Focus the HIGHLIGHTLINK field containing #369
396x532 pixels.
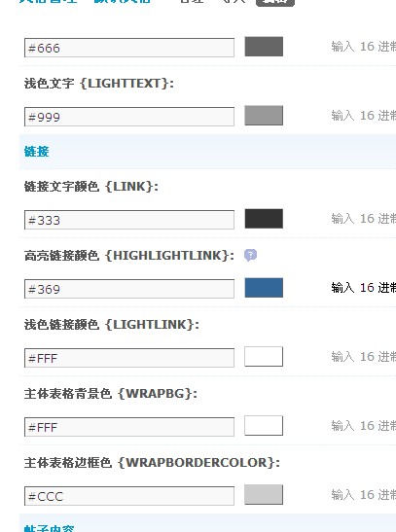click(129, 289)
